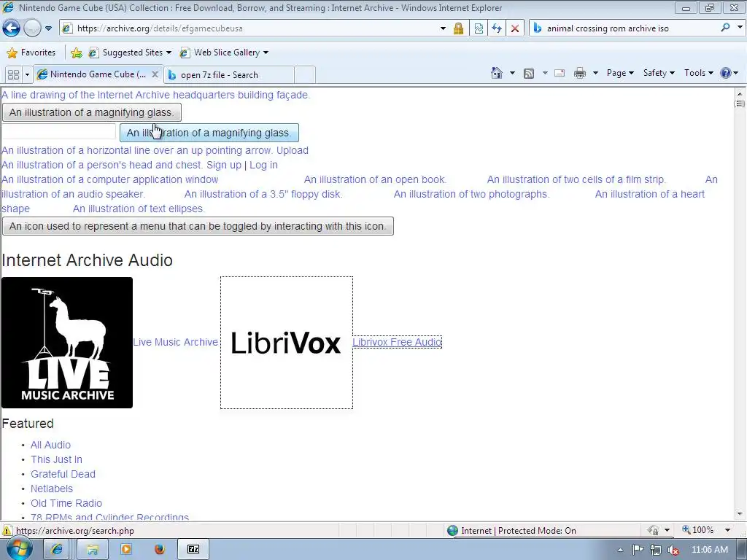The height and width of the screenshot is (560, 747).
Task: Click the highlighted magnifying glass submit button
Action: pyautogui.click(x=209, y=133)
